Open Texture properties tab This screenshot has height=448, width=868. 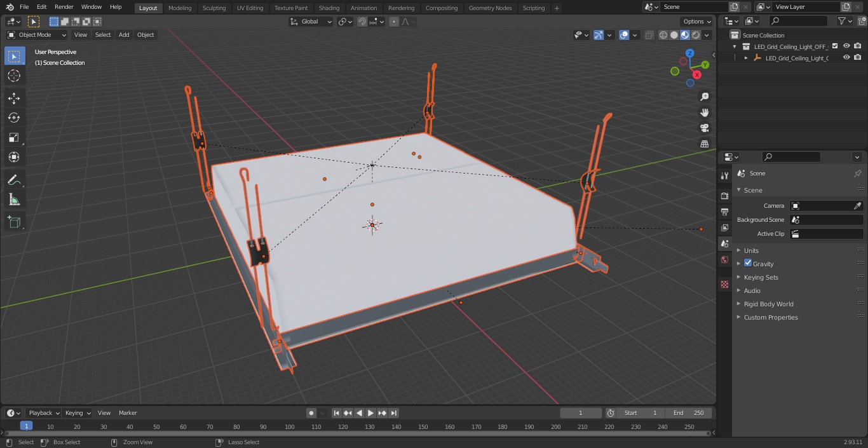pos(724,284)
